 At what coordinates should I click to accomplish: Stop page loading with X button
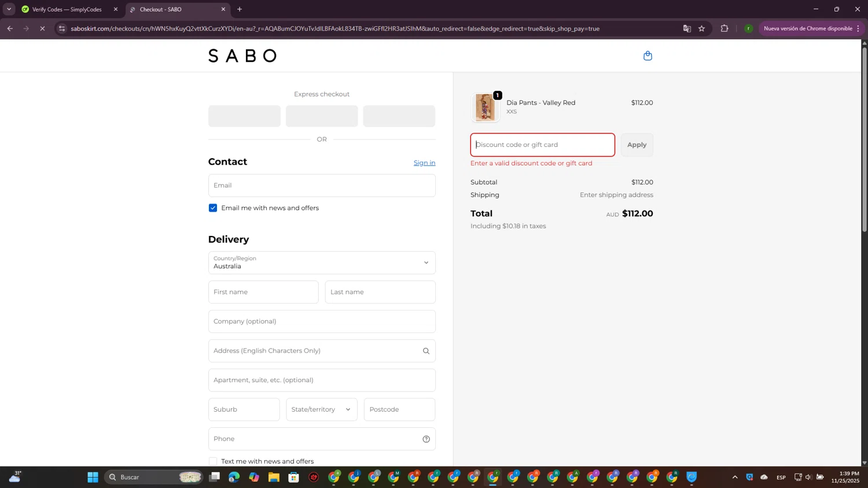click(x=42, y=28)
